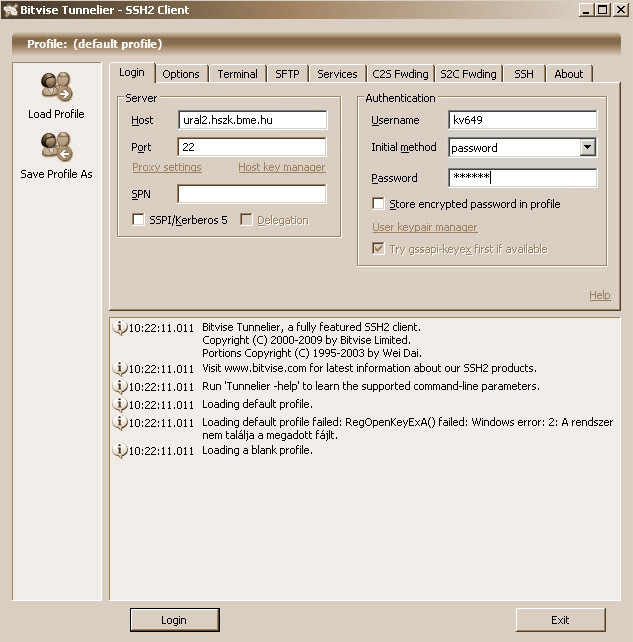Click info icon beside 'Loading default profile.' entry
This screenshot has width=633, height=642.
[120, 405]
